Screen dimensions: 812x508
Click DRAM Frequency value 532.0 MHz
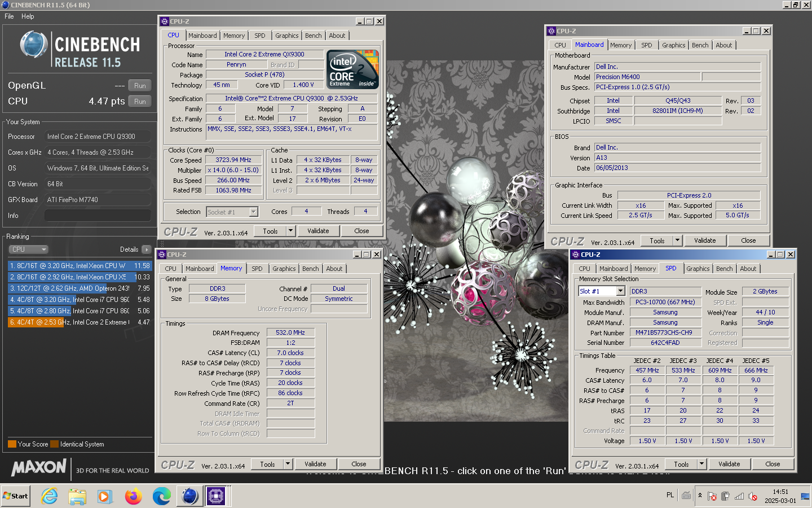coord(290,333)
